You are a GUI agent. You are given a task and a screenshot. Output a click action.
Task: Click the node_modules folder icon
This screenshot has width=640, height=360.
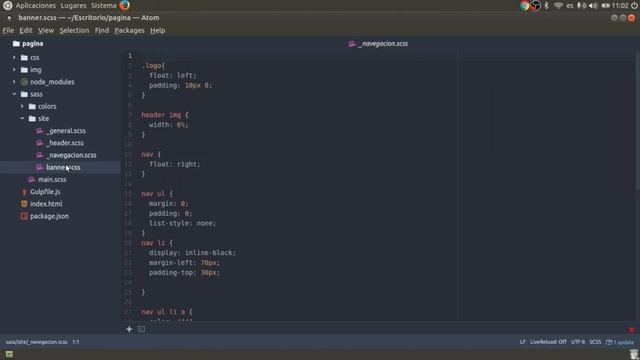click(24, 82)
